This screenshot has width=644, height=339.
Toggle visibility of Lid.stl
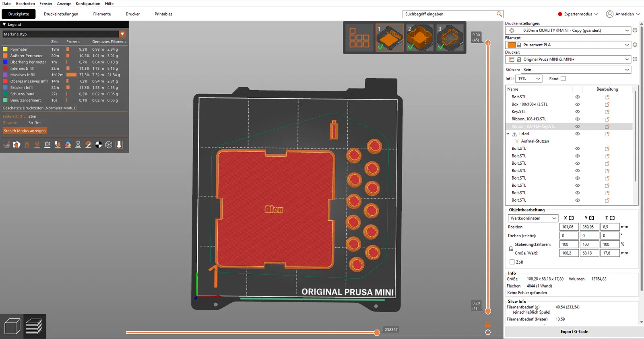click(578, 134)
